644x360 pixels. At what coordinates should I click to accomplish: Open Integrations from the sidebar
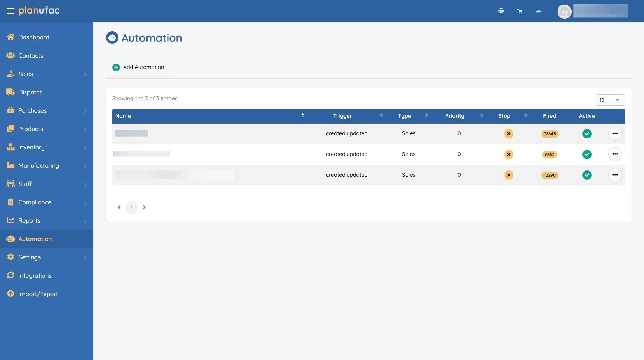click(x=35, y=276)
